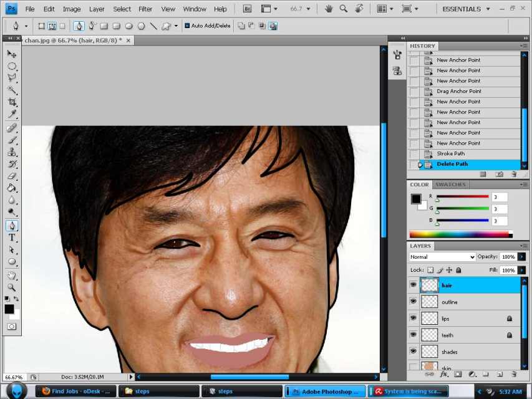
Task: Hide the outline layer
Action: 413,301
